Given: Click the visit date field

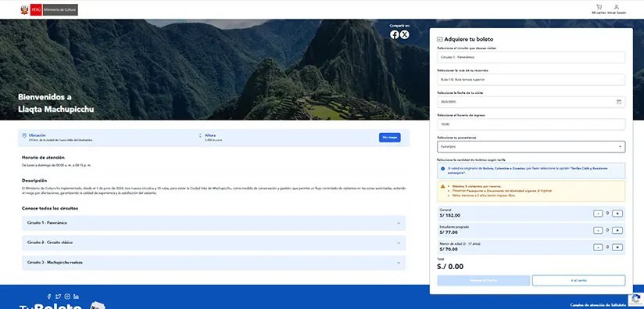Looking at the screenshot, I should (x=531, y=102).
